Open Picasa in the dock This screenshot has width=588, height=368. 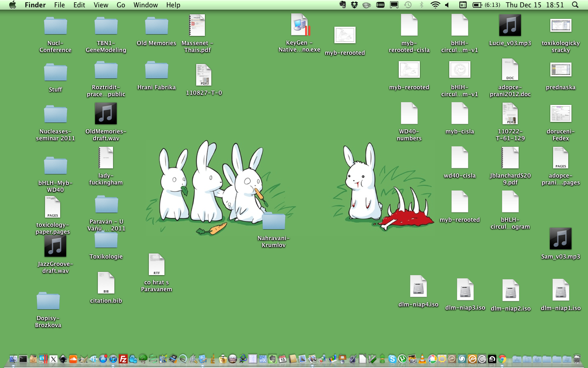coord(432,359)
